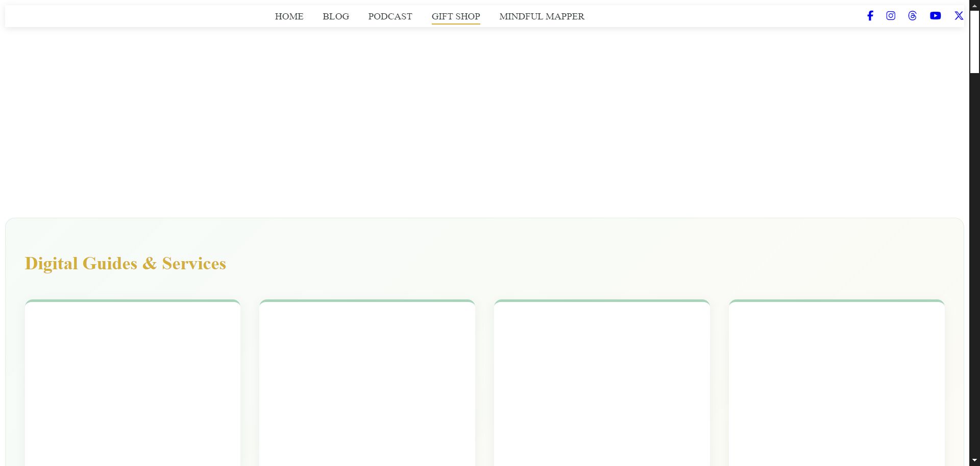Viewport: 980px width, 466px height.
Task: Click the vertical scrollbar thumb
Action: [974, 41]
